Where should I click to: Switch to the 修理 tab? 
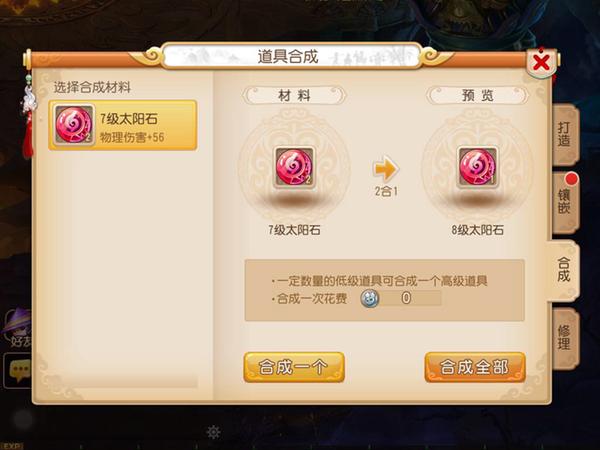[565, 338]
